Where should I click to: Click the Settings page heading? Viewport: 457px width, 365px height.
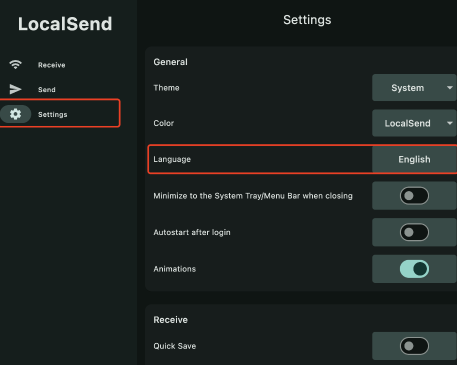tap(307, 20)
